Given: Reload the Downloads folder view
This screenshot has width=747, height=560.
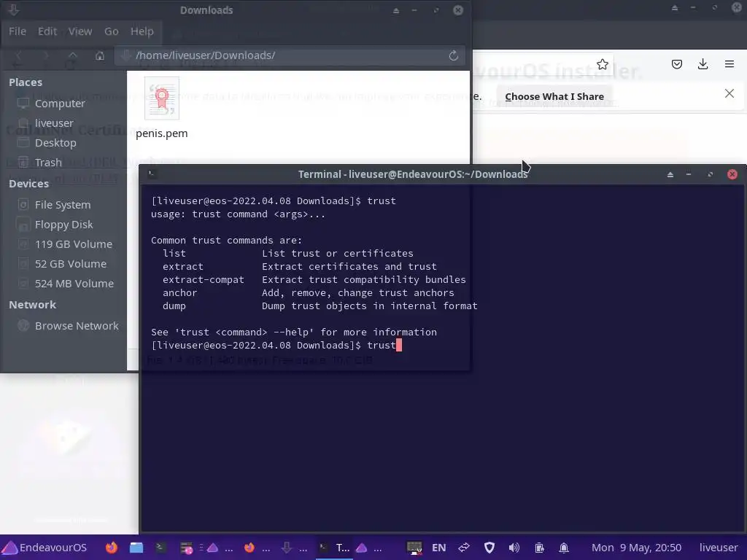Looking at the screenshot, I should point(454,55).
